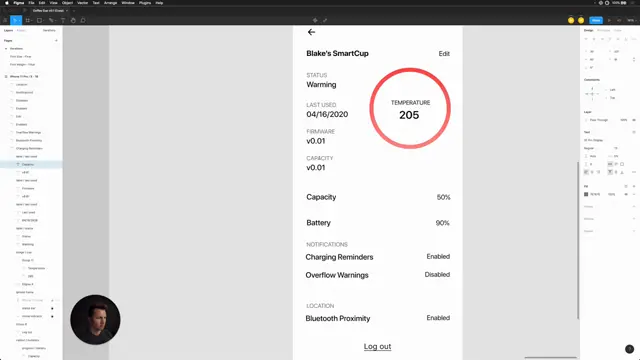Open the Figma main menu icon
This screenshot has width=640, height=360.
[5, 20]
